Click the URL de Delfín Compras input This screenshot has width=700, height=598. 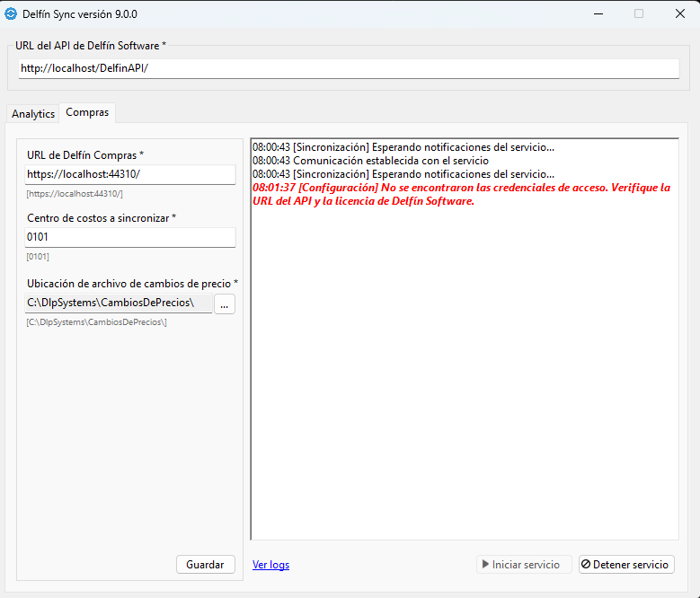(130, 174)
